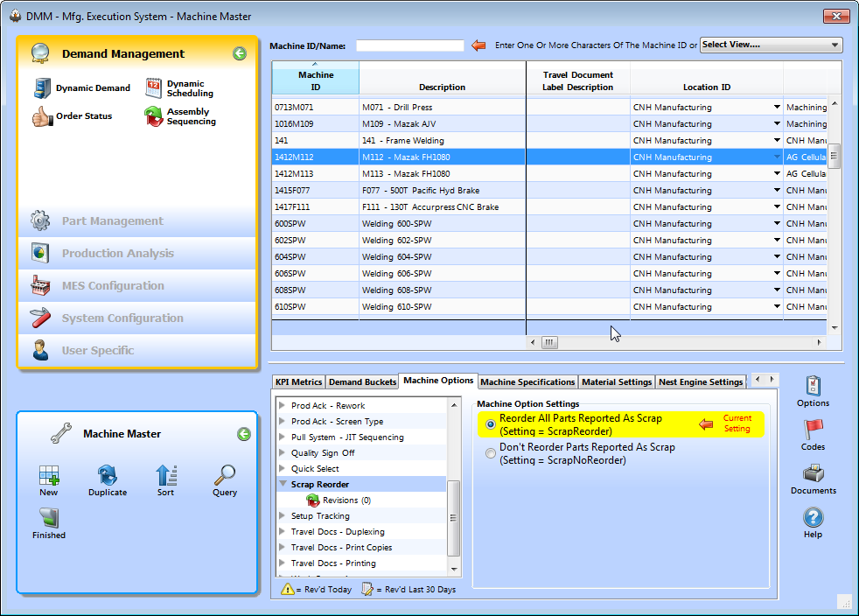Viewport: 859px width, 616px height.
Task: Select Reorder All Parts Reported As Scrap
Action: (491, 424)
